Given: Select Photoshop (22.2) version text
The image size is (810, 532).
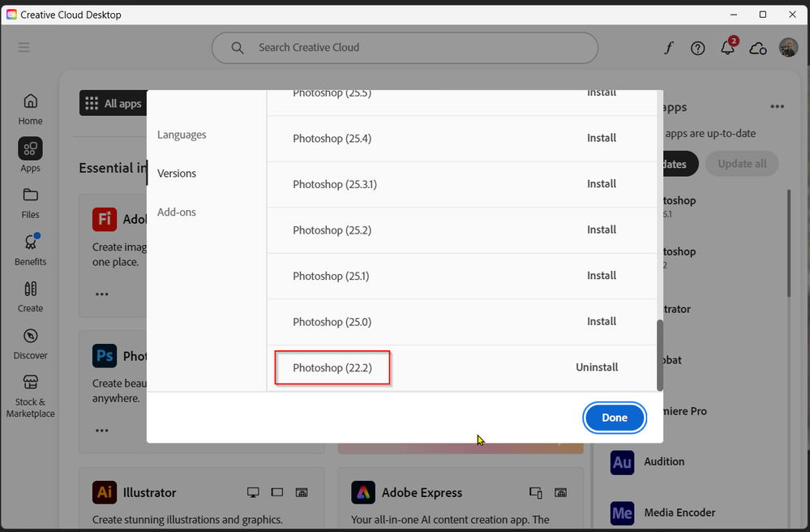Looking at the screenshot, I should coord(332,367).
